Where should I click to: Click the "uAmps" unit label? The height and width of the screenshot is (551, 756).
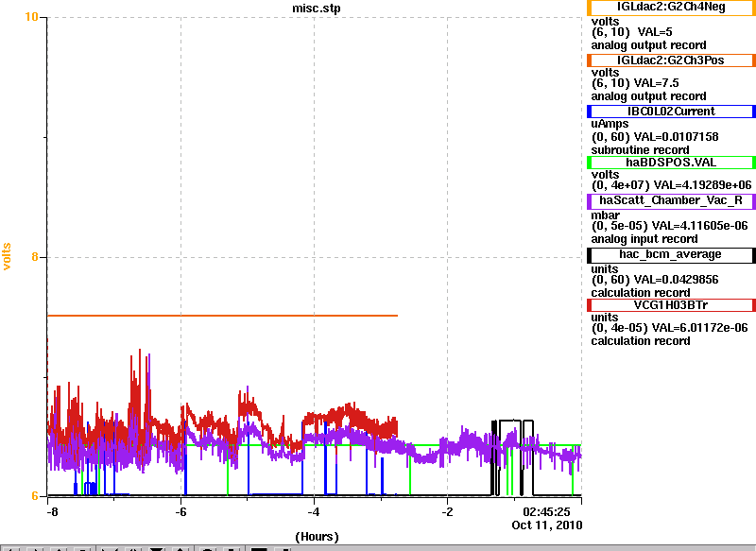tap(610, 125)
